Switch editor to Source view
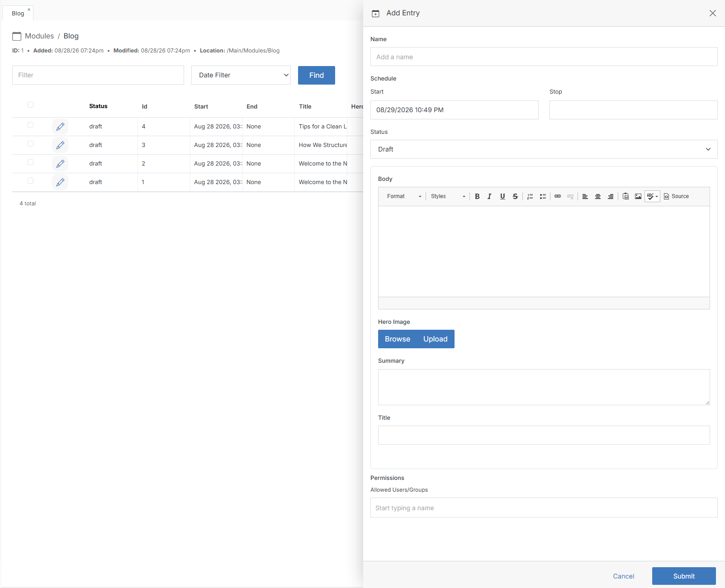Viewport: 725px width, 588px height. (676, 196)
